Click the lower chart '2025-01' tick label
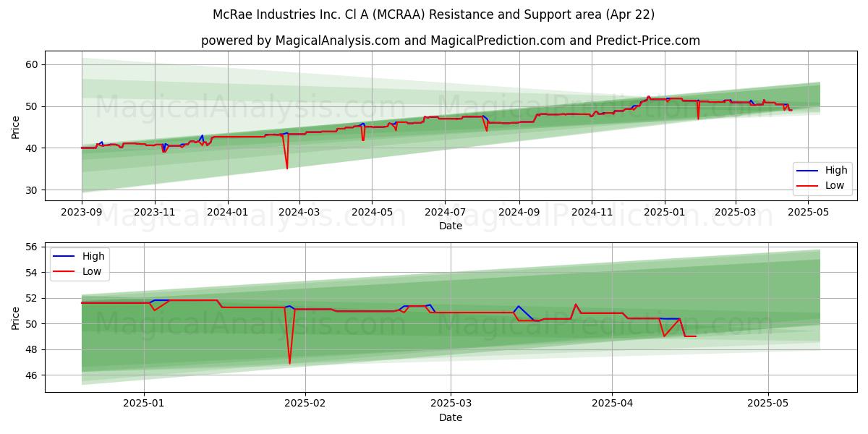The image size is (868, 434). (144, 404)
